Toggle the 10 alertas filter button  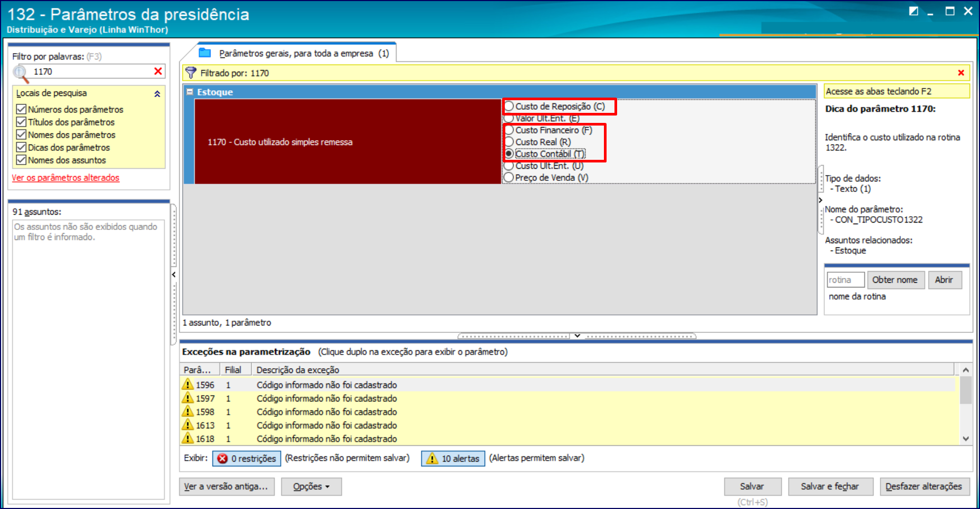point(453,458)
